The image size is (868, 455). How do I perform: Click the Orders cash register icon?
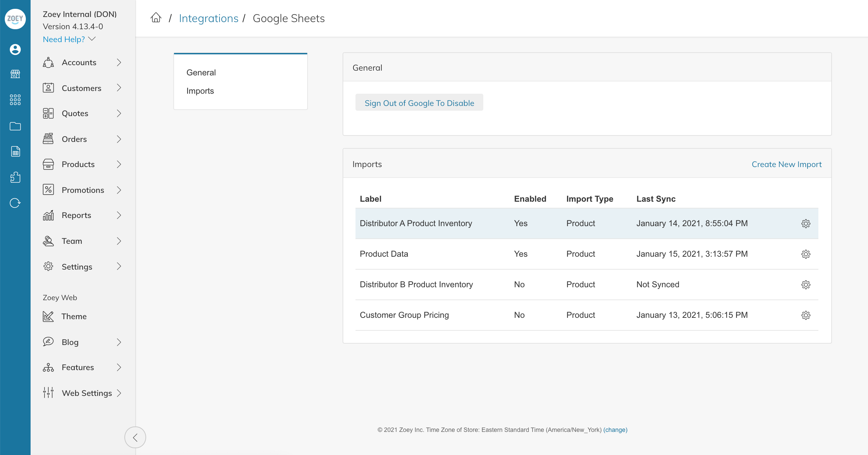pyautogui.click(x=48, y=139)
